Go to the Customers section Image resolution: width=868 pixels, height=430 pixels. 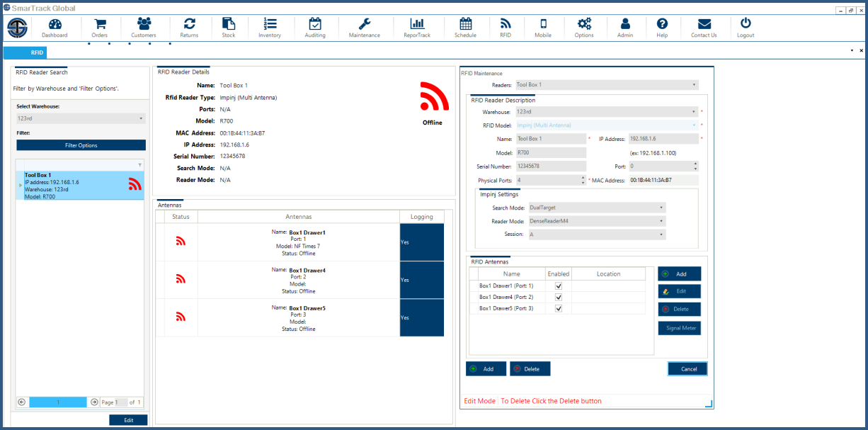pyautogui.click(x=144, y=28)
